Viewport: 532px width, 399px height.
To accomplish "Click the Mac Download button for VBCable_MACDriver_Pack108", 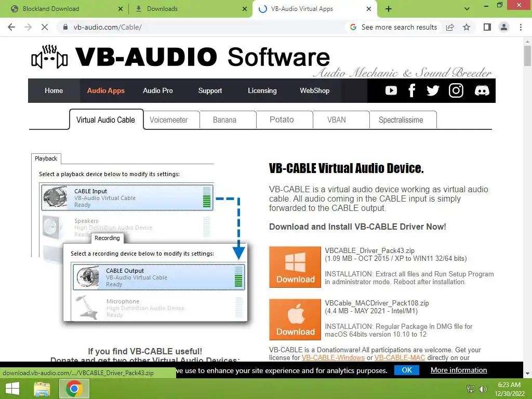I will click(x=295, y=320).
